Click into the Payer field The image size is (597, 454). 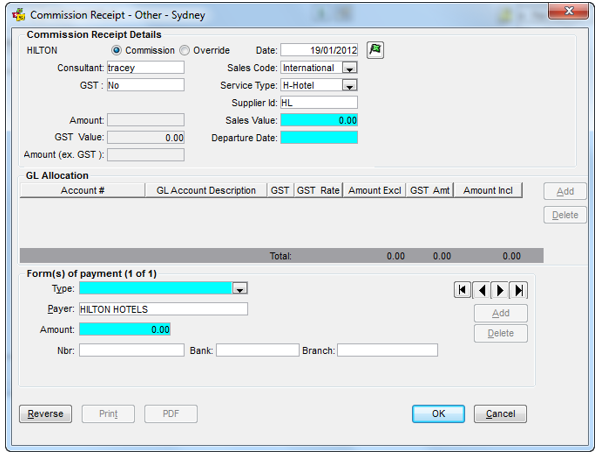[x=163, y=309]
